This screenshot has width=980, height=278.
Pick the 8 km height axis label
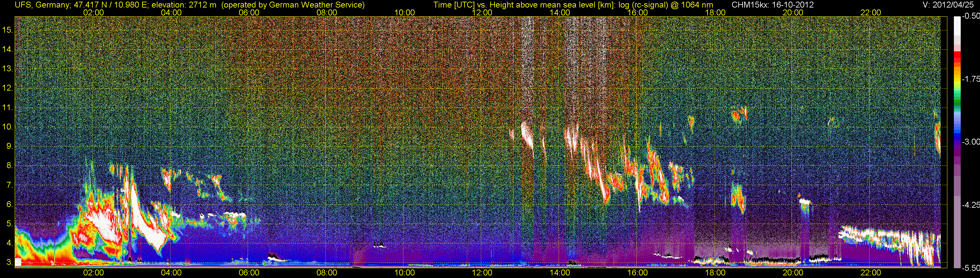tap(9, 166)
